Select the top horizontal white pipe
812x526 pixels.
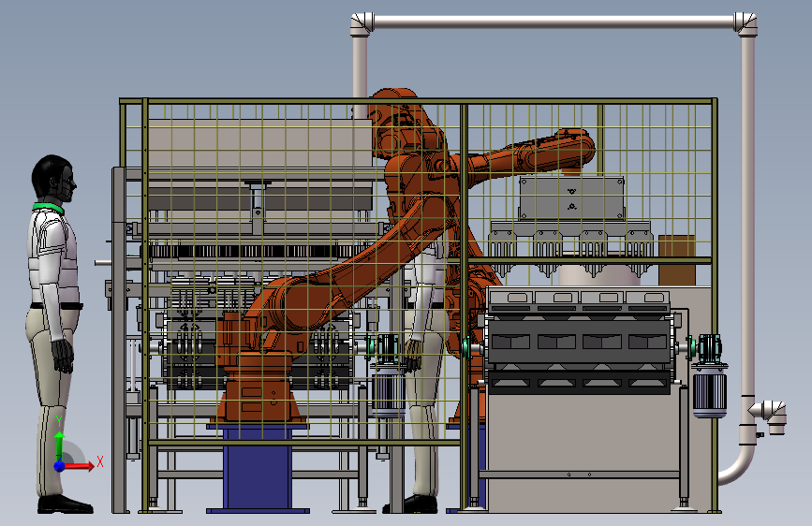[554, 22]
